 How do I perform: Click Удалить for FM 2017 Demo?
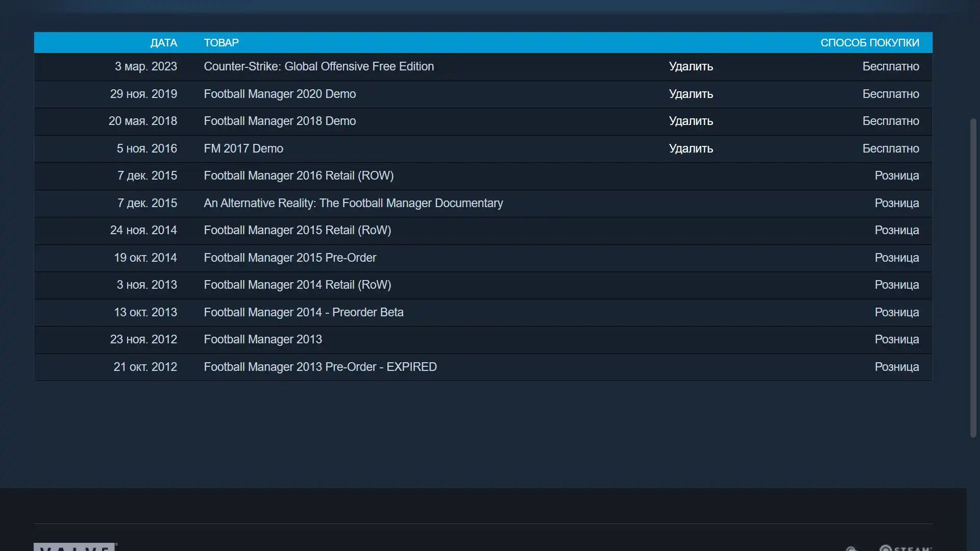(691, 148)
